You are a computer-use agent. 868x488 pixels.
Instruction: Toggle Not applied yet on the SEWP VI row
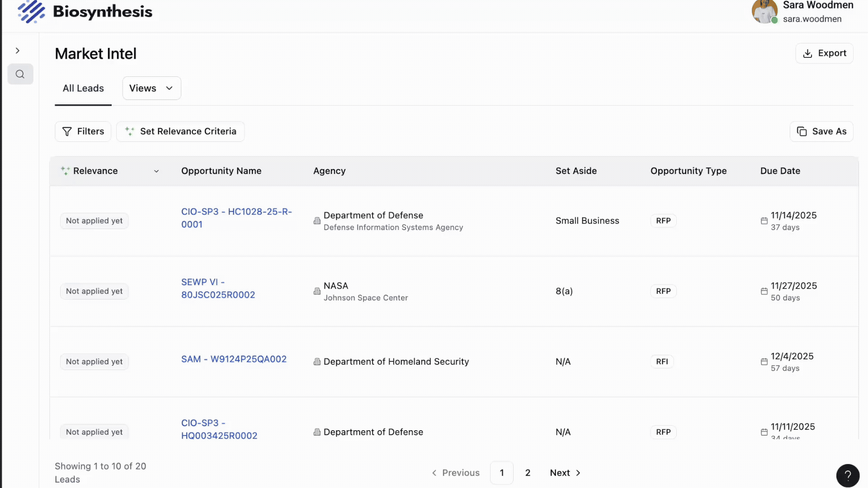tap(94, 291)
